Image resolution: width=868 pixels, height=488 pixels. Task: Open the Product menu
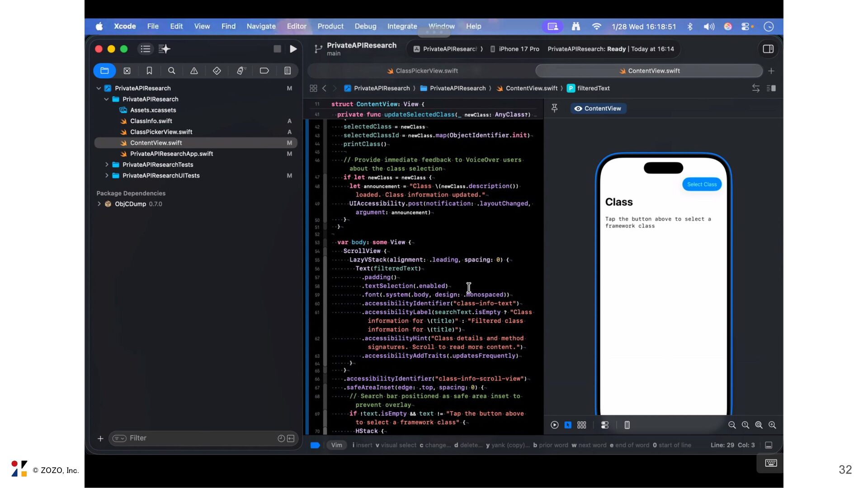click(330, 26)
